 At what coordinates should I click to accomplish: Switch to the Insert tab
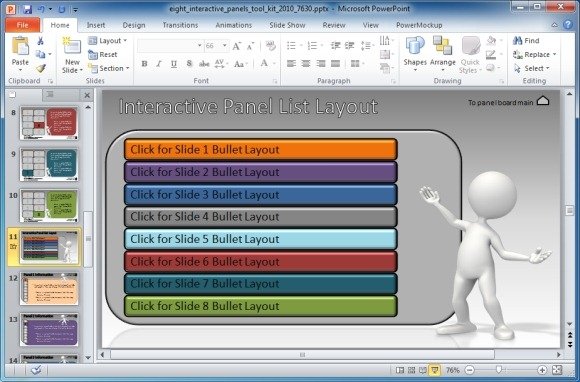[x=96, y=25]
